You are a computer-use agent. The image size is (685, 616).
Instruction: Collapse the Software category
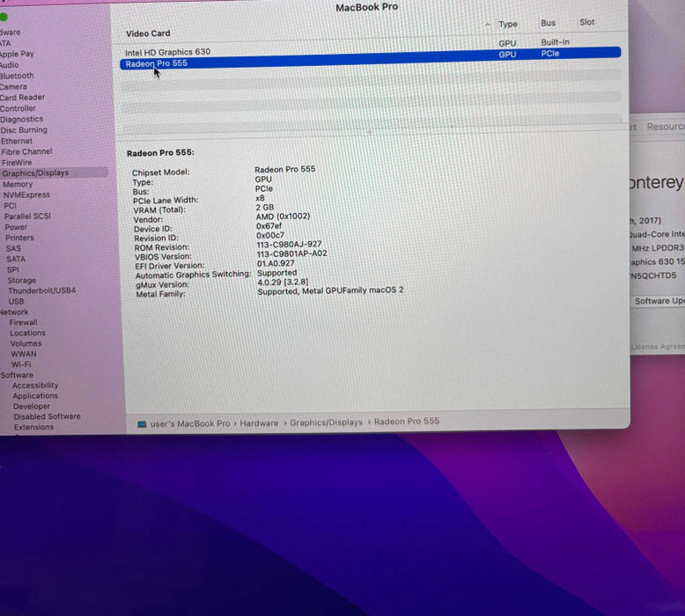(x=17, y=375)
